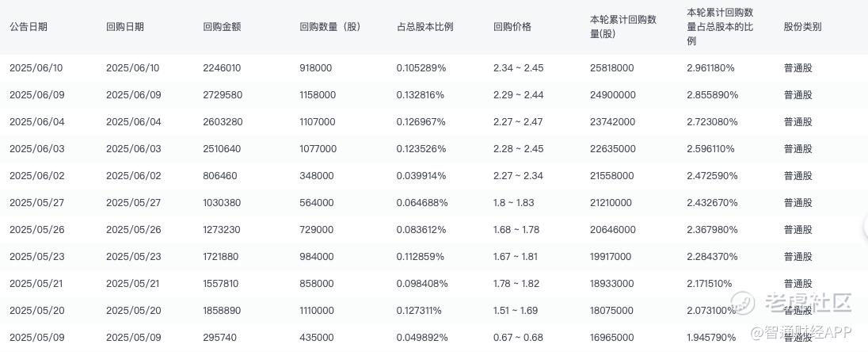Click the @智通财经APP watermark text
The image size is (868, 352).
click(x=801, y=333)
